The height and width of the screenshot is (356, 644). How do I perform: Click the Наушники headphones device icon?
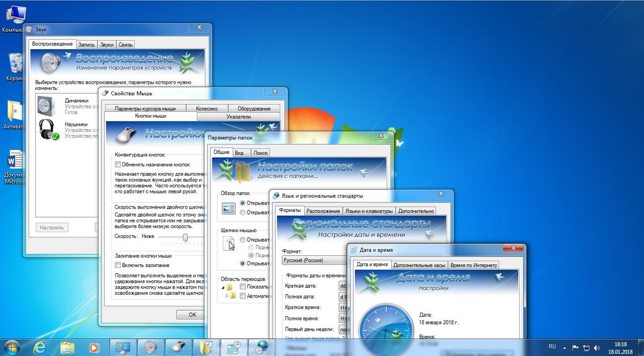[x=48, y=129]
